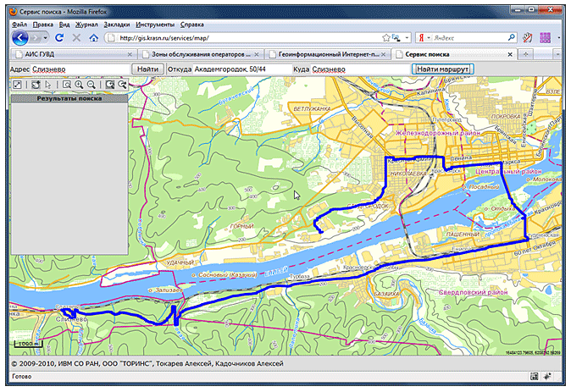Click the Адрес input field

80,69
